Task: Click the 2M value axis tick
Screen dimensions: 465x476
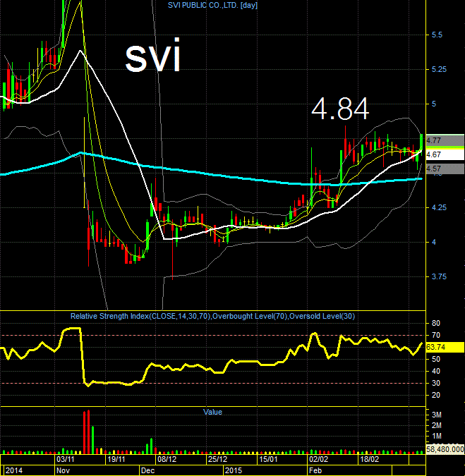Action: [x=437, y=426]
